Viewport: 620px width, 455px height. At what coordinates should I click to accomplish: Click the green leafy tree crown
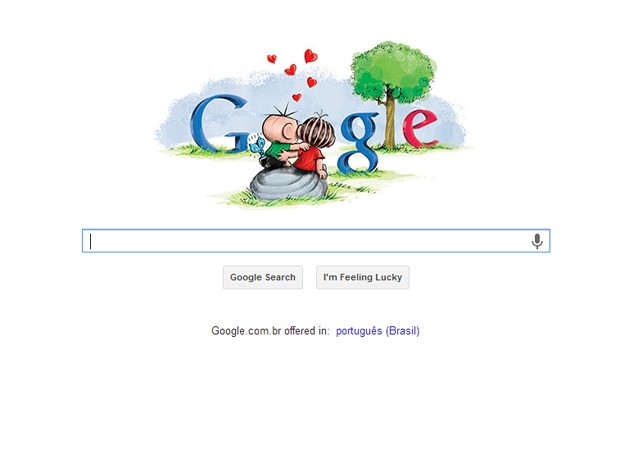[x=392, y=71]
